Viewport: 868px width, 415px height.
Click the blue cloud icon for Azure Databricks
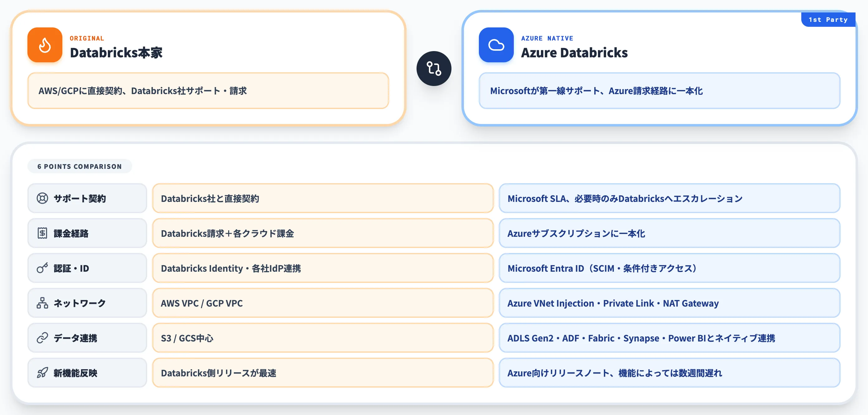[x=496, y=45]
